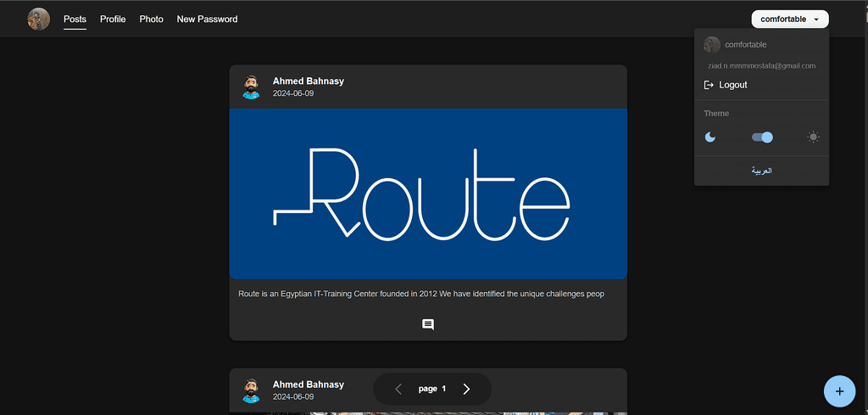This screenshot has width=868, height=415.
Task: Collapse the comfortable account dropdown
Action: (x=790, y=19)
